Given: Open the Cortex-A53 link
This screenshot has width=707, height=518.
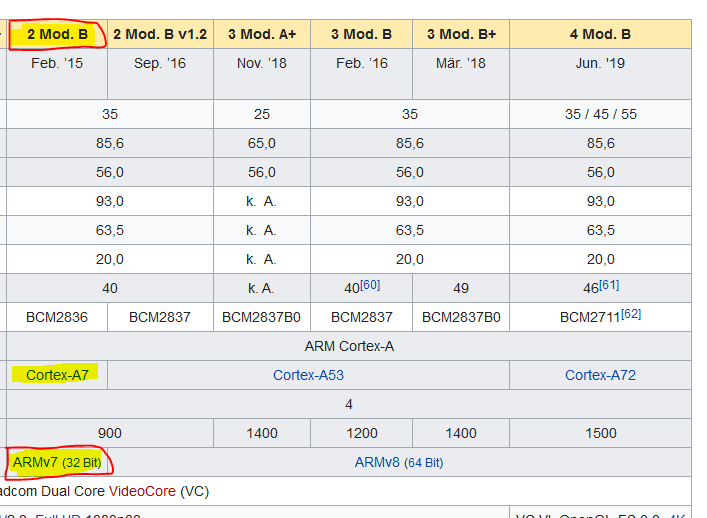Looking at the screenshot, I should coord(308,375).
